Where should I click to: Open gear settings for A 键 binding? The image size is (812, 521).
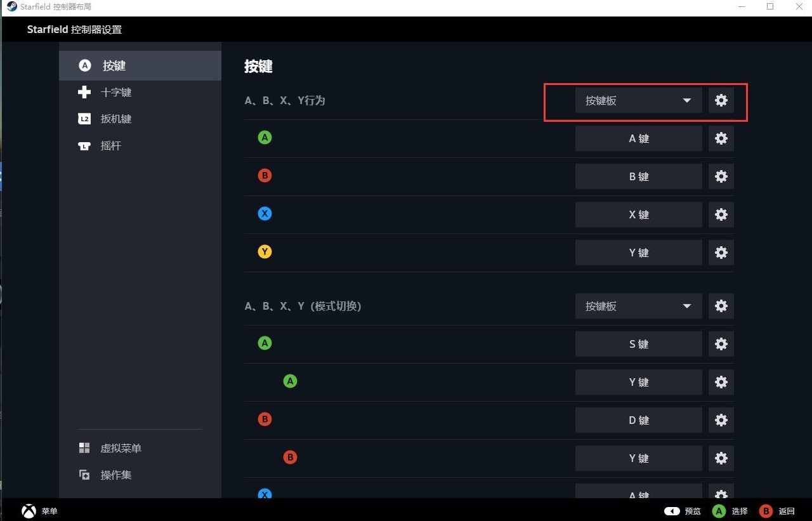tap(721, 138)
